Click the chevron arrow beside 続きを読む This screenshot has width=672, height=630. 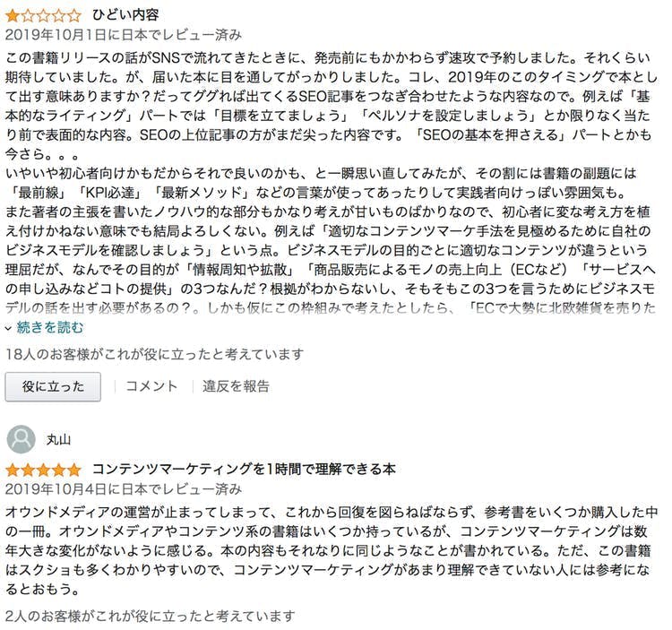pos(9,328)
